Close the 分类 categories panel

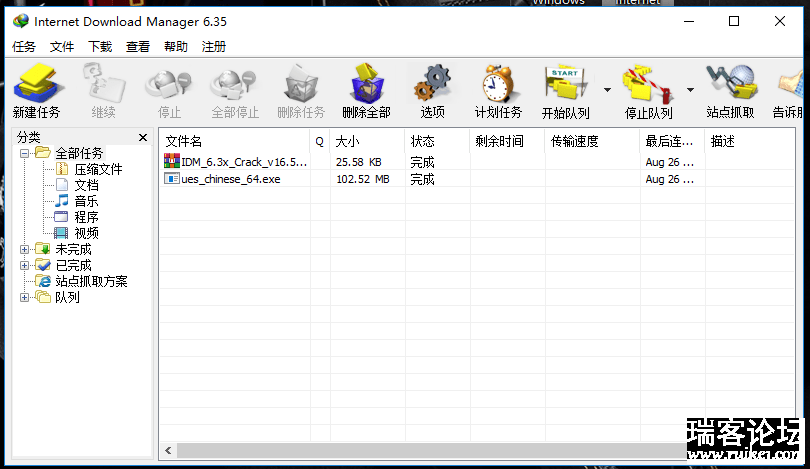[x=143, y=137]
